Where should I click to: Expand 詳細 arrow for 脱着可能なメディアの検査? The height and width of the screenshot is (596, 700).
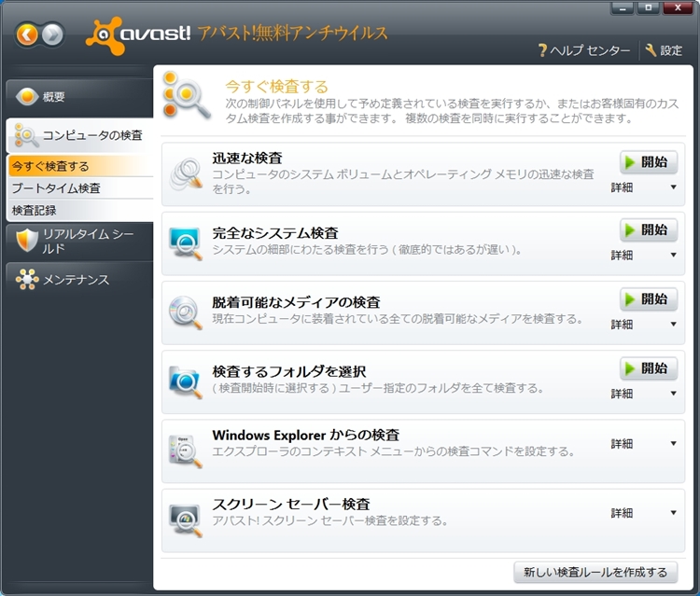click(x=673, y=325)
